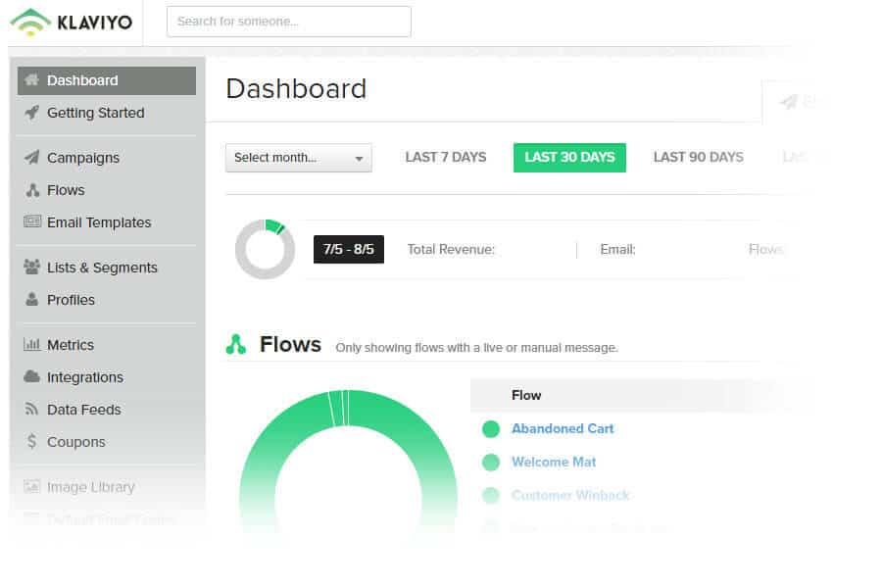Click the Getting Started rocket icon

pyautogui.click(x=32, y=113)
